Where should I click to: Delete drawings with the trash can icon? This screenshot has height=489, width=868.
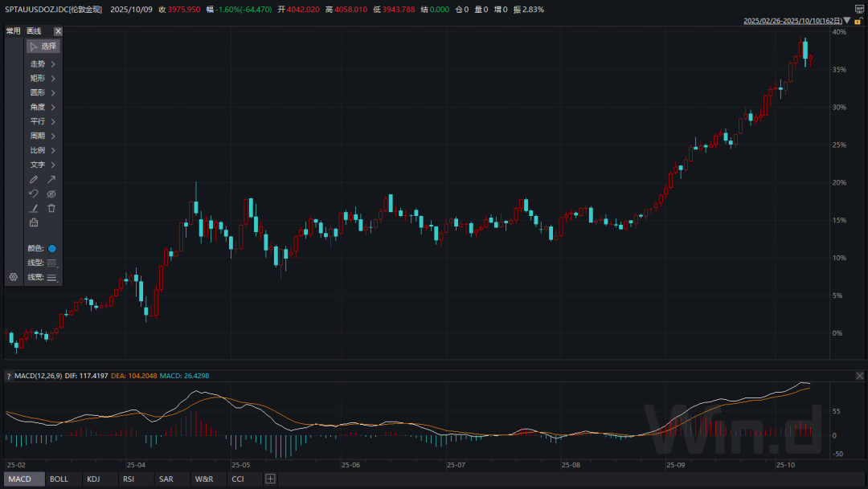pos(51,208)
